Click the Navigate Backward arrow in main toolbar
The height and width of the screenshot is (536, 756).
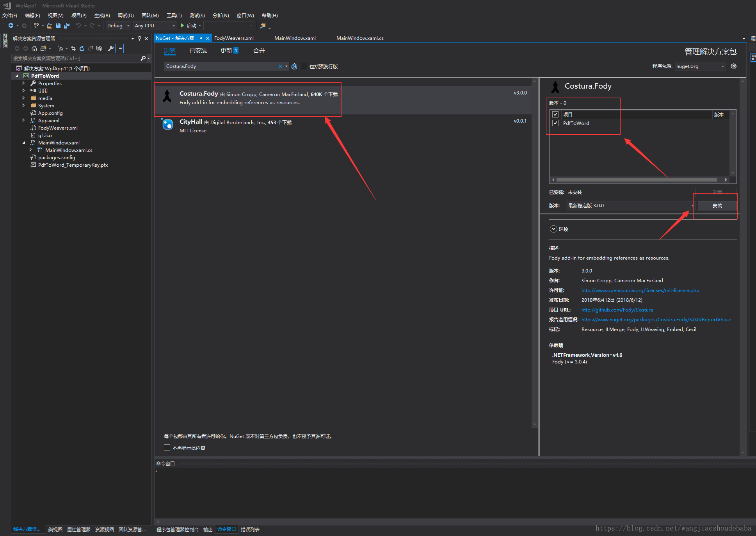click(11, 26)
